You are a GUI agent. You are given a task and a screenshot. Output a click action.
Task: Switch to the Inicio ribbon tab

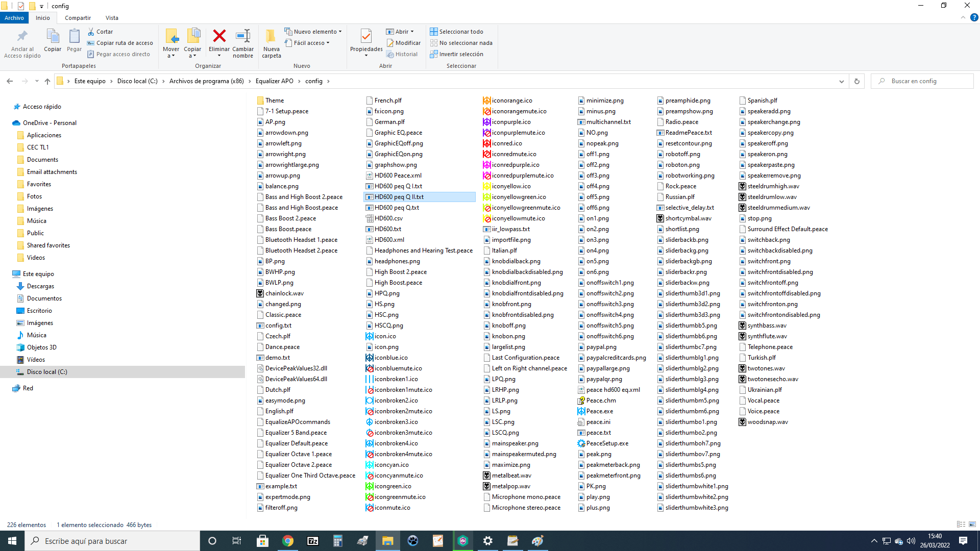tap(43, 18)
